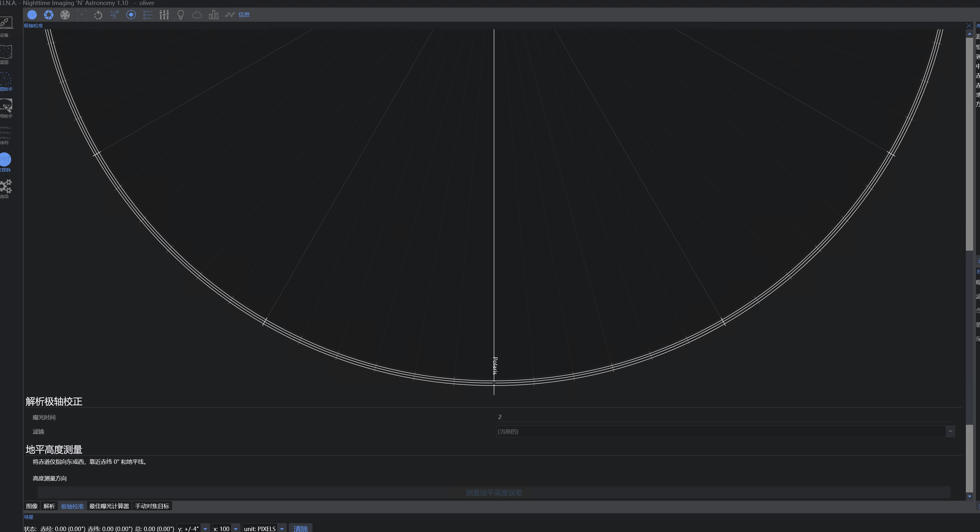Screen dimensions: 980x532
Task: Open the y: +/-4" scale dropdown
Action: pos(193,529)
